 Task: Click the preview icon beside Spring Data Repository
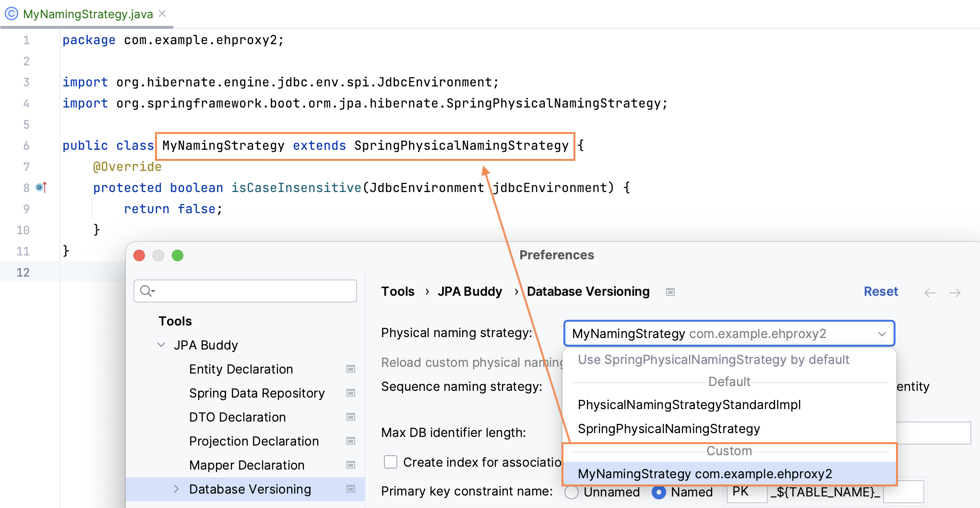point(350,393)
